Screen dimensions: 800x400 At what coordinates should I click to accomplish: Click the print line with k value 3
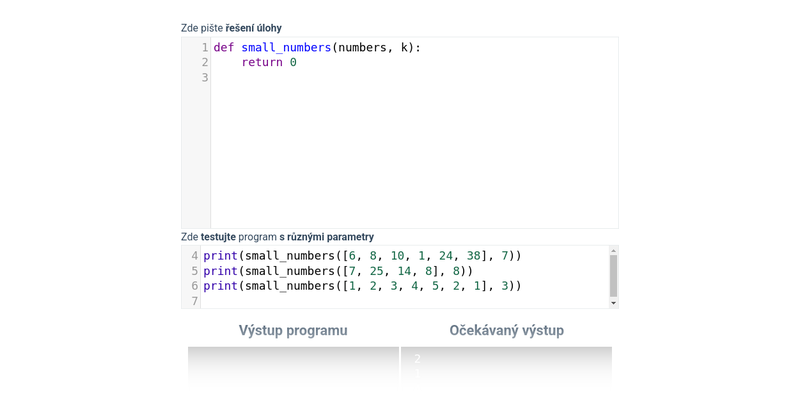tap(362, 286)
